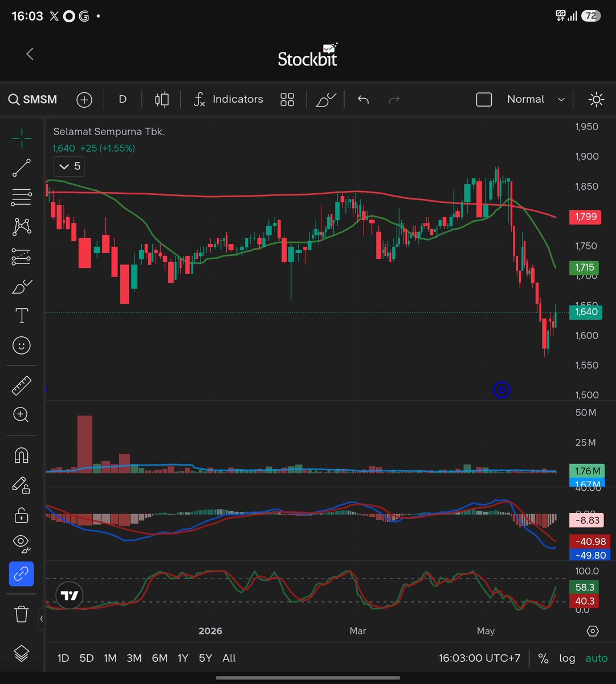
Task: Select the 1Y range
Action: coord(183,658)
